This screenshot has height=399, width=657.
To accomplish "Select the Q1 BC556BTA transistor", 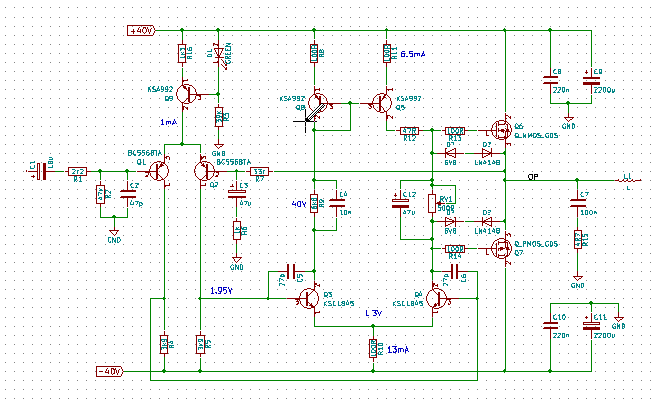I will pyautogui.click(x=160, y=171).
